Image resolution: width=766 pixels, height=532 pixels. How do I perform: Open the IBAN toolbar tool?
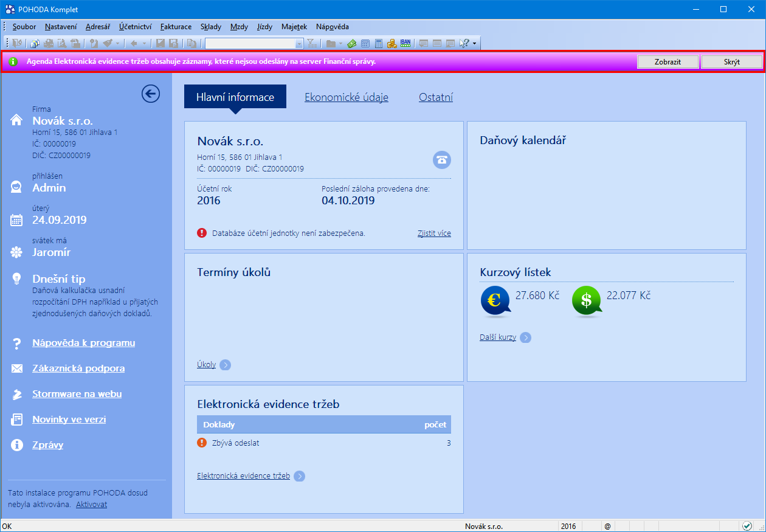pos(405,43)
